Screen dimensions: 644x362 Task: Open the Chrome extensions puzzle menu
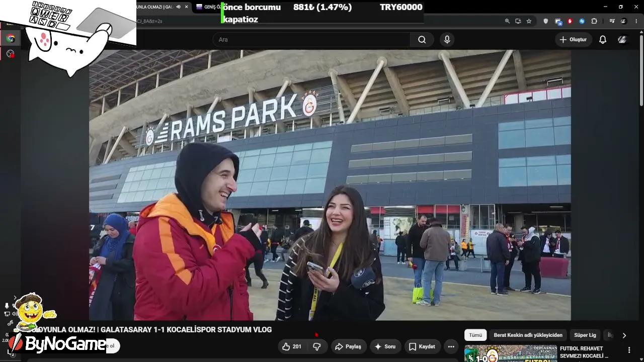click(594, 21)
